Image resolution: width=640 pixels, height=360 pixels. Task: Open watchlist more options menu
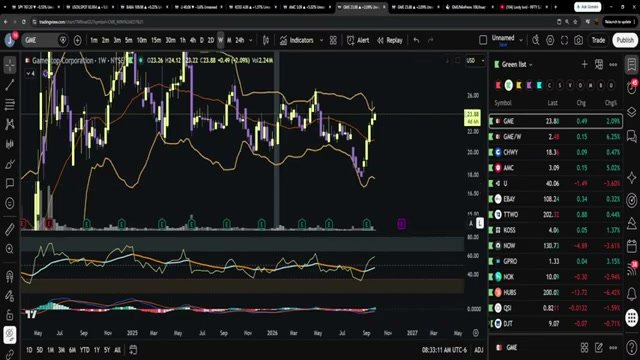coord(613,64)
